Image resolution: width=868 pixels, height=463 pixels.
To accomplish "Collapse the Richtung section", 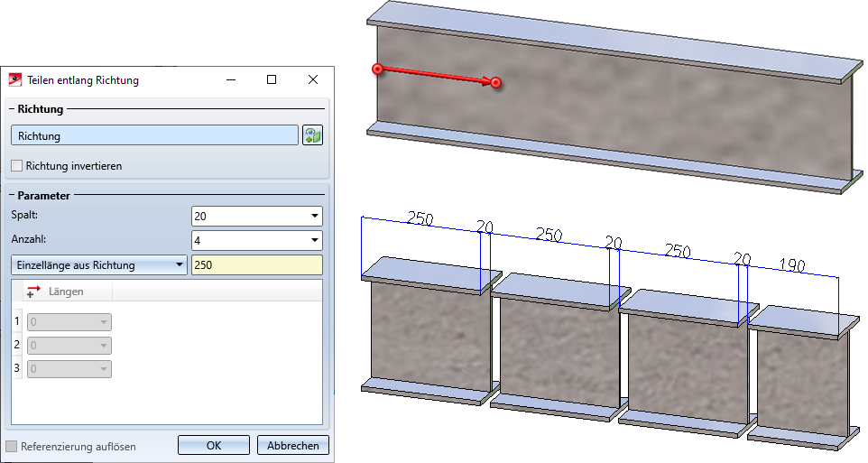I will (x=12, y=109).
